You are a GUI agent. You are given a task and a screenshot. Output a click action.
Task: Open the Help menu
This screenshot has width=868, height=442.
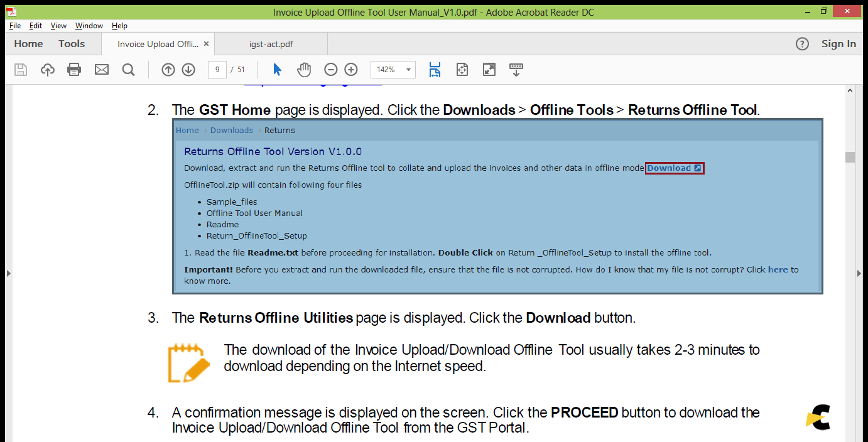pyautogui.click(x=119, y=26)
